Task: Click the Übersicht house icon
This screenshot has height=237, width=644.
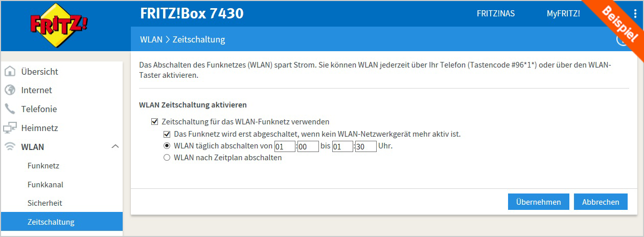Action: (10, 72)
